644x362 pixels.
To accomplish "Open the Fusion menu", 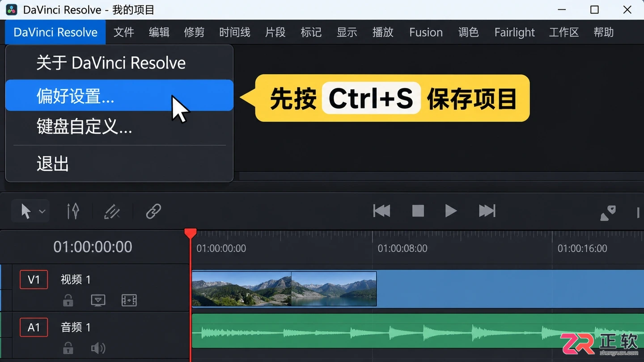I will click(x=426, y=32).
